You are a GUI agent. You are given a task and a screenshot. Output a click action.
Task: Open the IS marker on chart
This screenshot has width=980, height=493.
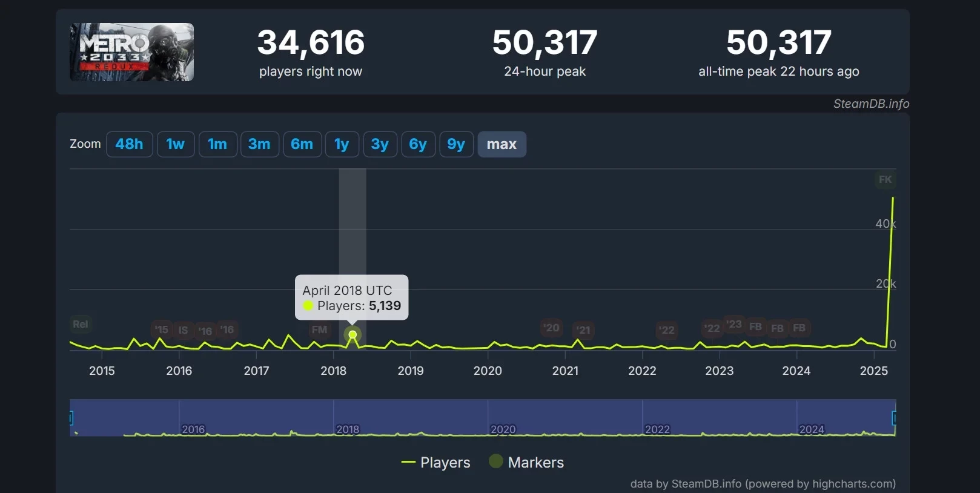[183, 330]
